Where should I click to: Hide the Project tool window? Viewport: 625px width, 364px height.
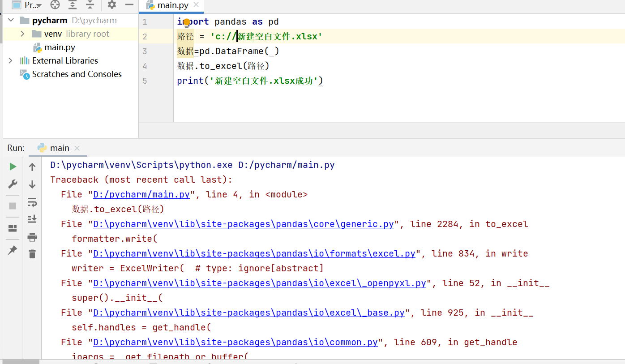[x=129, y=5]
